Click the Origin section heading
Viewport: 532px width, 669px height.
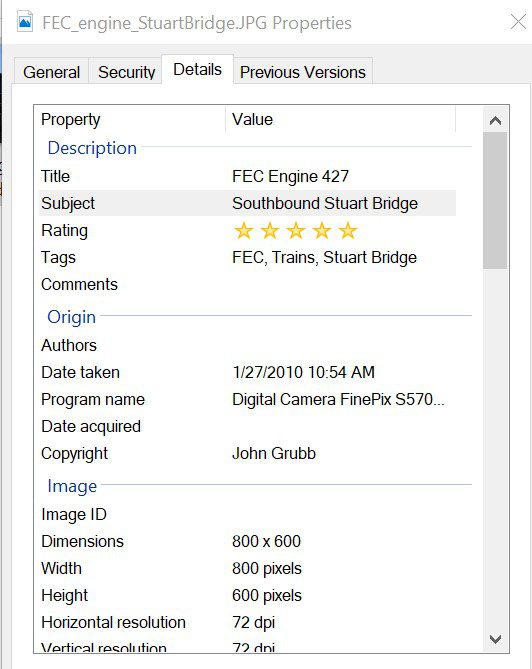click(x=72, y=317)
